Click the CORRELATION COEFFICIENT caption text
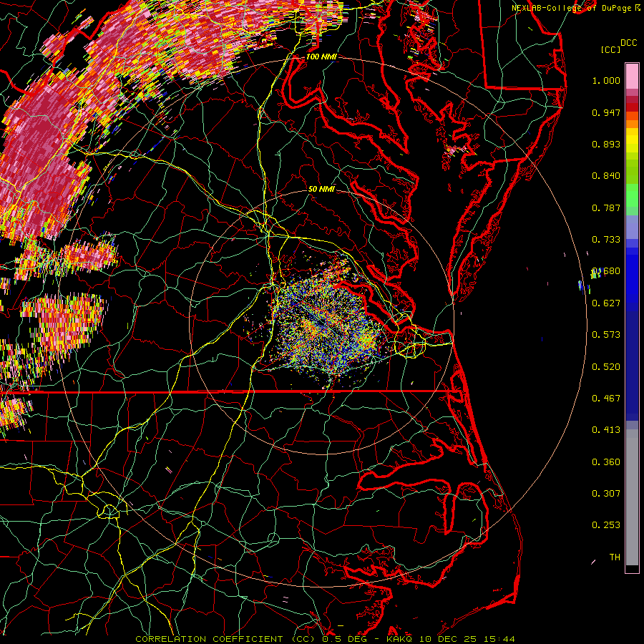The height and width of the screenshot is (644, 644). click(x=209, y=639)
